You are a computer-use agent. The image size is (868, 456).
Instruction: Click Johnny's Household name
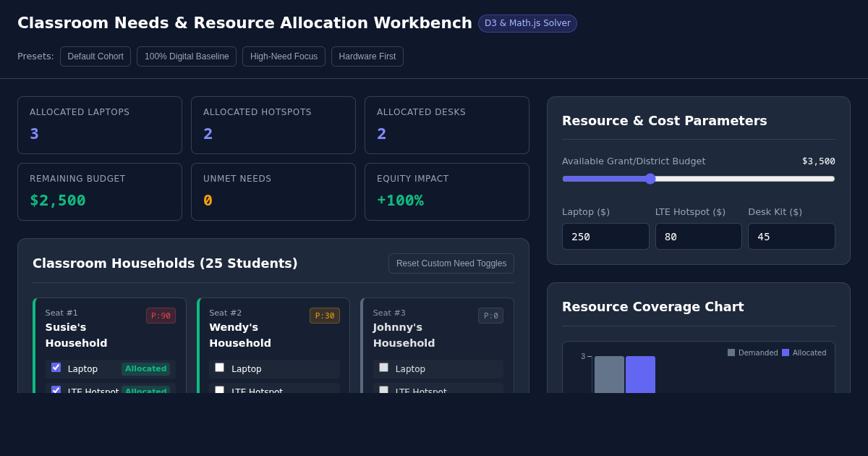[x=404, y=335]
